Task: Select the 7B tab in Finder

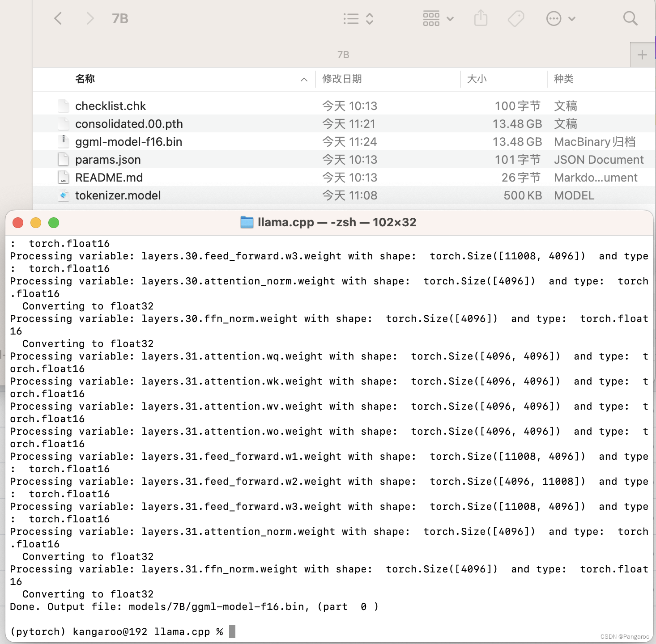Action: (343, 55)
